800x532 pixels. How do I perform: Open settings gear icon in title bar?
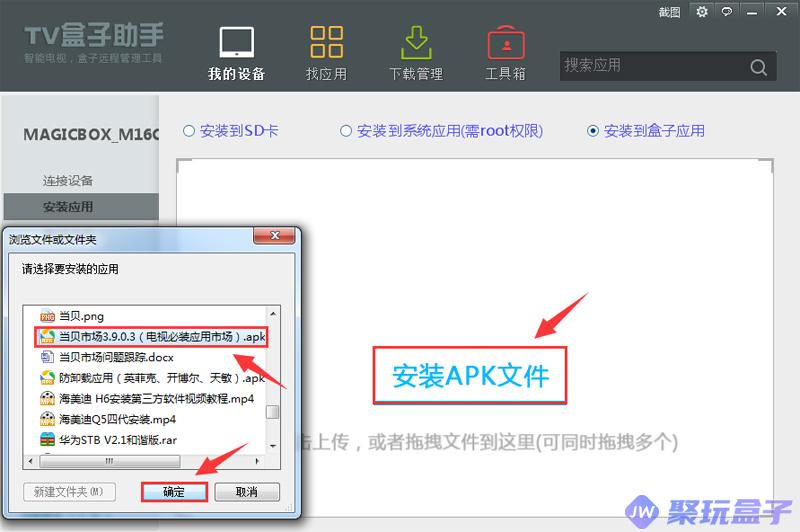pyautogui.click(x=702, y=11)
